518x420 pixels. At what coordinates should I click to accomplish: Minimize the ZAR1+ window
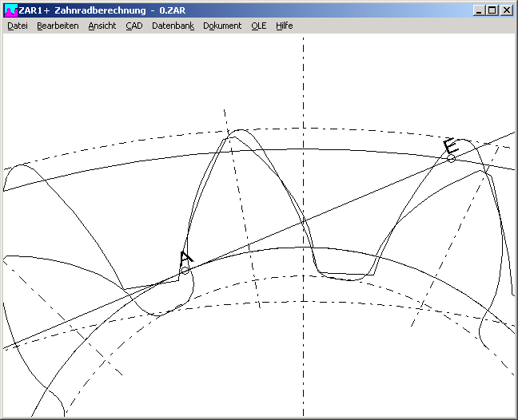pos(479,10)
